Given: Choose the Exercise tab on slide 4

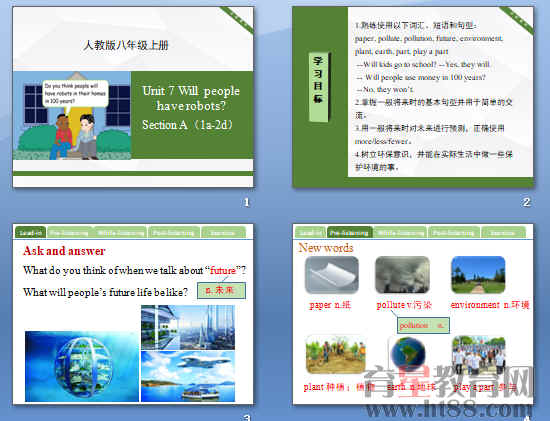Looking at the screenshot, I should tap(503, 233).
